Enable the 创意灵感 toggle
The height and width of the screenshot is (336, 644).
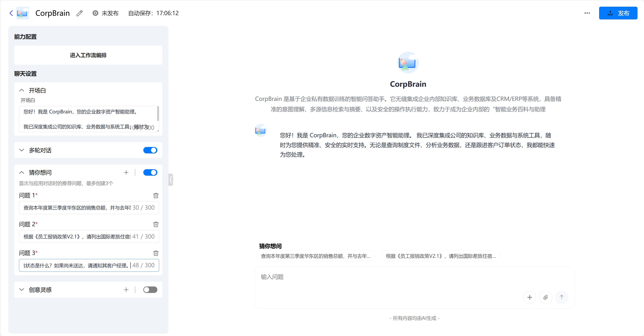click(150, 290)
